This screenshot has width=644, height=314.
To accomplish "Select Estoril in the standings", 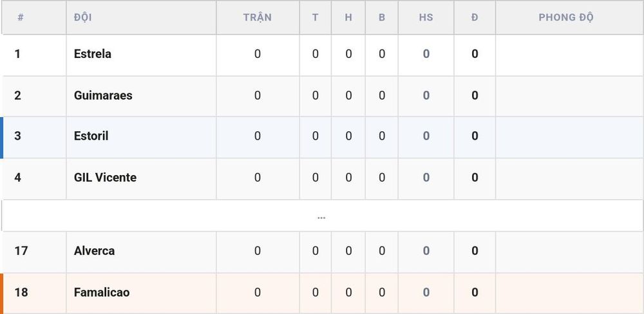I will [91, 136].
